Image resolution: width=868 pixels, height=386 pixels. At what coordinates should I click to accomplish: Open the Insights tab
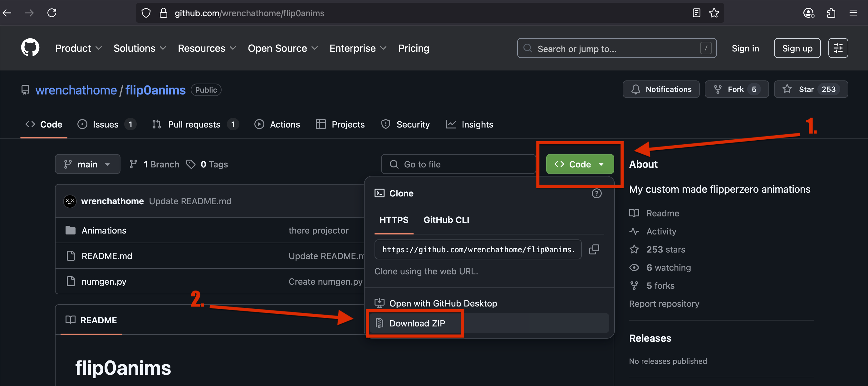click(x=469, y=124)
